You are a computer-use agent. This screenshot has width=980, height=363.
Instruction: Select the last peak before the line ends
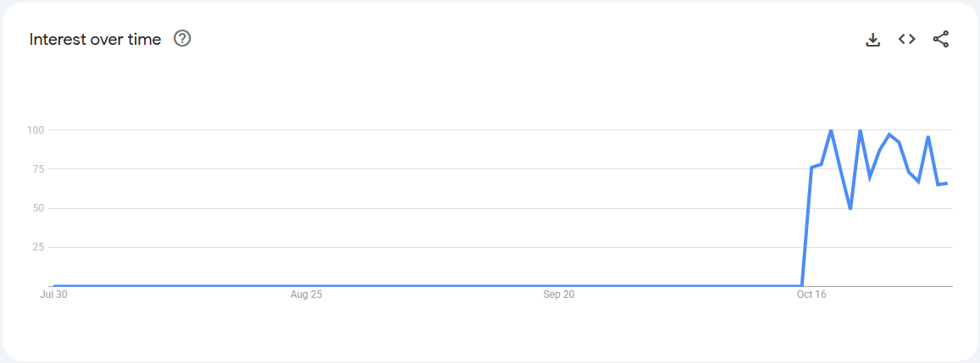point(928,137)
